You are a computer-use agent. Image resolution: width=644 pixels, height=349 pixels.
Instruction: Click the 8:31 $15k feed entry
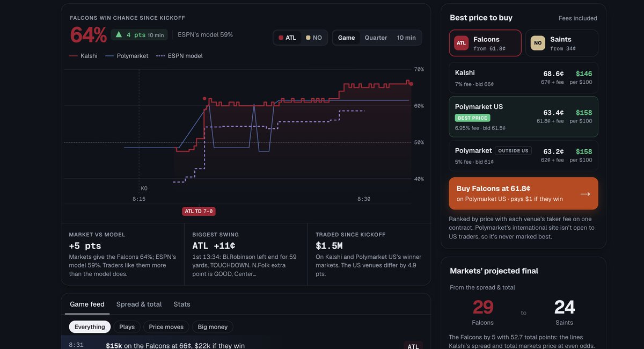tap(246, 345)
